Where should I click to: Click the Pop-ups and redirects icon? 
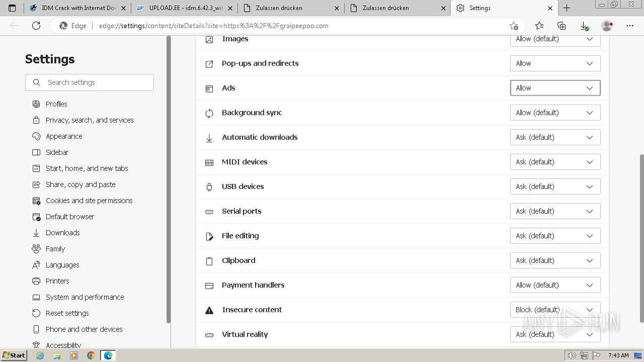click(209, 64)
